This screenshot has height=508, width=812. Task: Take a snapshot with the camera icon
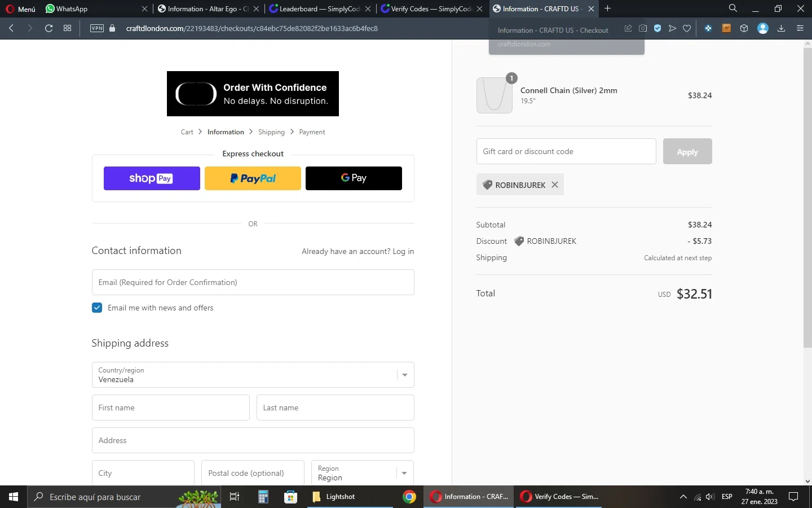click(643, 28)
